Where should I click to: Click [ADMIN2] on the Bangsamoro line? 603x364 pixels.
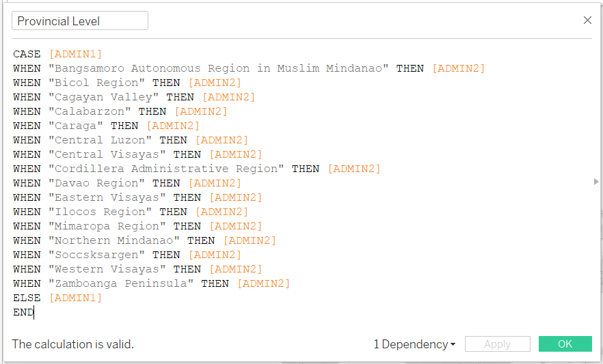point(458,68)
